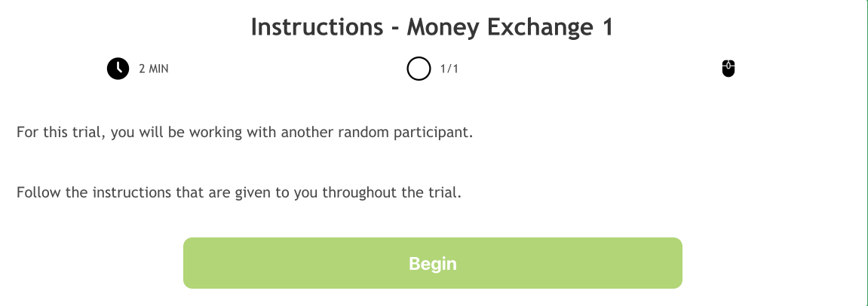Click the digit "1" ending the heading
868x306 pixels.
coord(607,28)
